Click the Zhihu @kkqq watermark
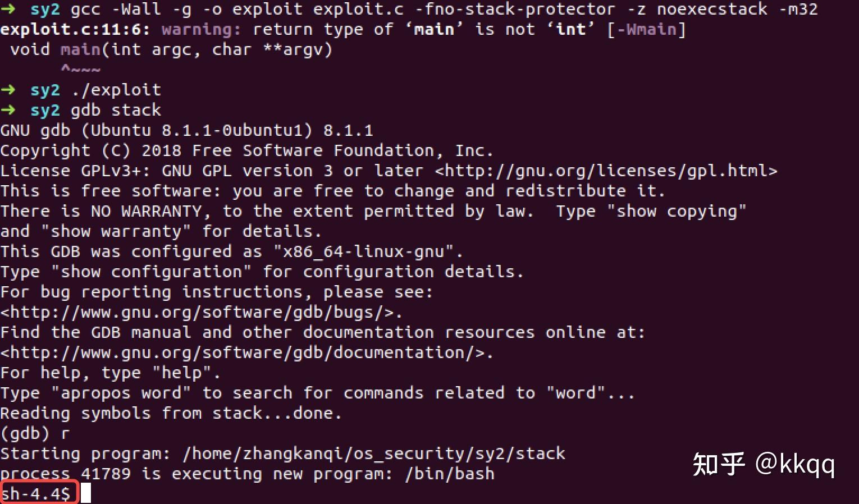Screen dimensions: 859x504 tap(764, 465)
